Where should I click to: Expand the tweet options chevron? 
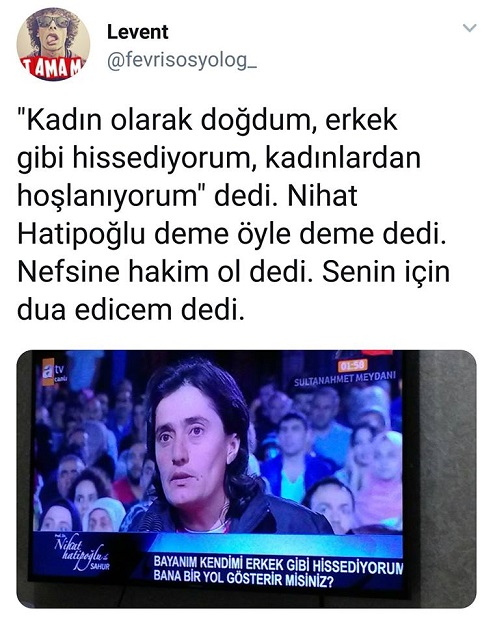(470, 28)
